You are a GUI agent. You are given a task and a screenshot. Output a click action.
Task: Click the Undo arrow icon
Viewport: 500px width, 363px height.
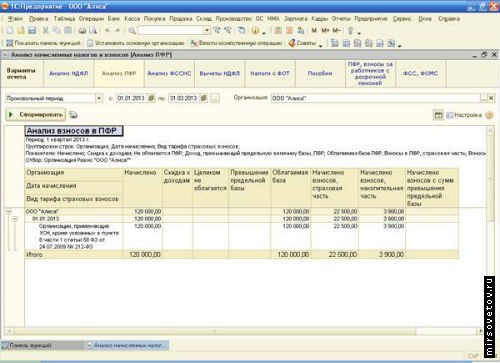pos(107,31)
